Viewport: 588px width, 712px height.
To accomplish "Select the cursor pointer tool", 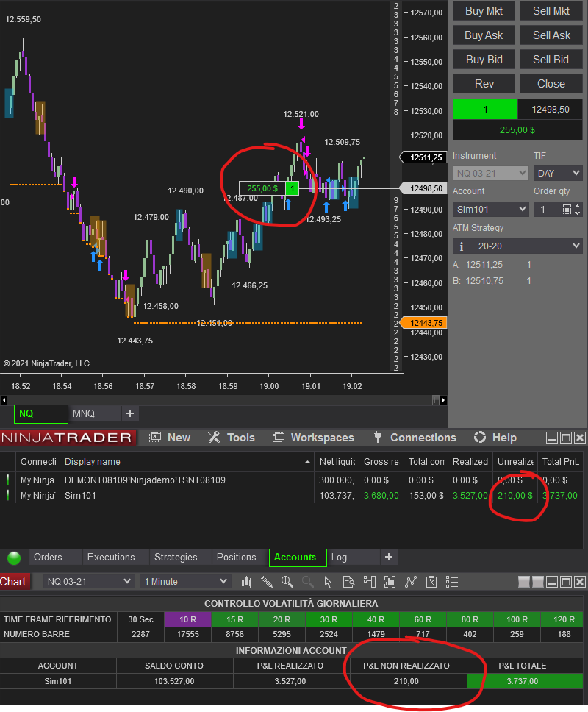I will (328, 582).
